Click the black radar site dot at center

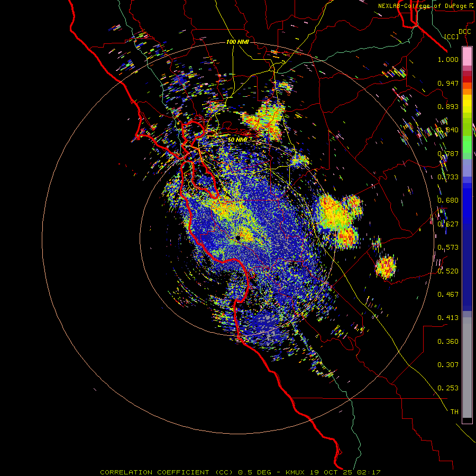(238, 238)
